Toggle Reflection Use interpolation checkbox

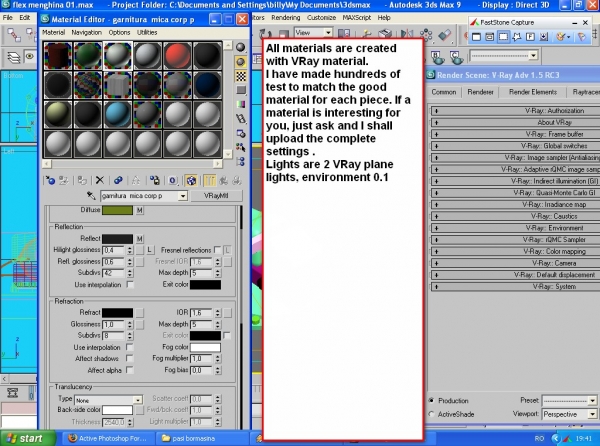[130, 284]
